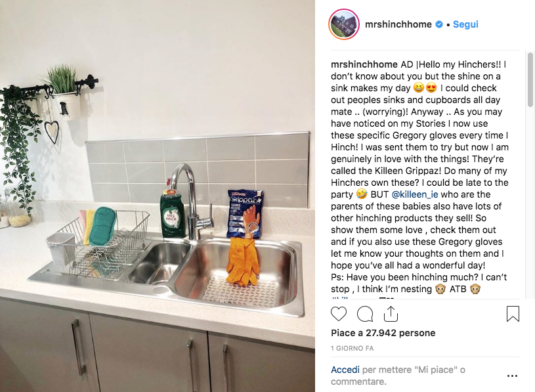
Task: Save post with the bookmark icon
Action: click(513, 314)
